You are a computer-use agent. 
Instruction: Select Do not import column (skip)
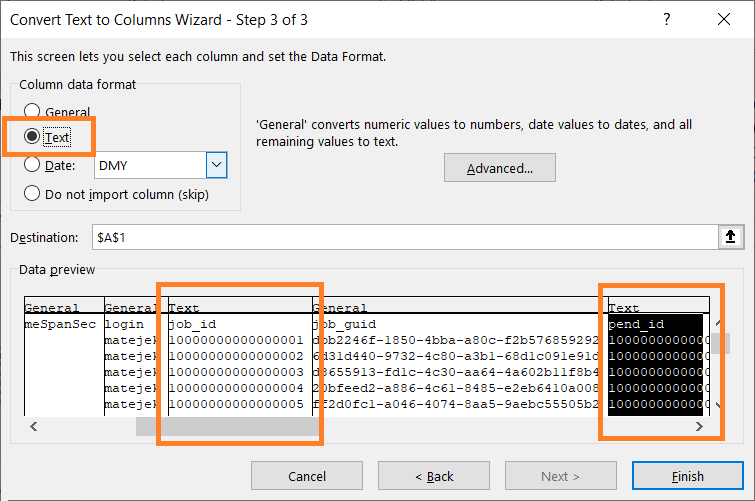point(33,193)
